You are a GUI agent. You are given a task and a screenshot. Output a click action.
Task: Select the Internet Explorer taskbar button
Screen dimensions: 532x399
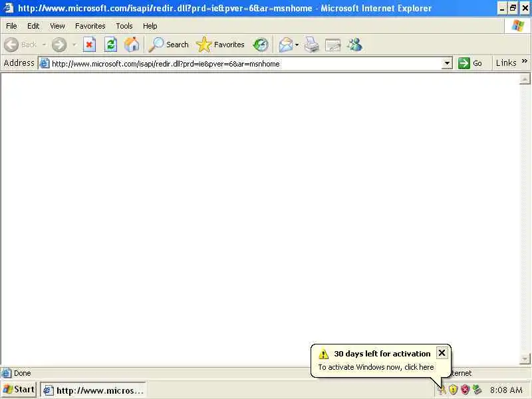[93, 390]
